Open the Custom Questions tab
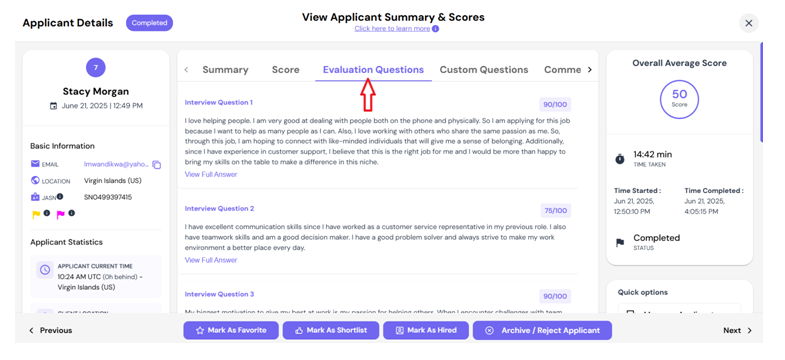 tap(484, 70)
